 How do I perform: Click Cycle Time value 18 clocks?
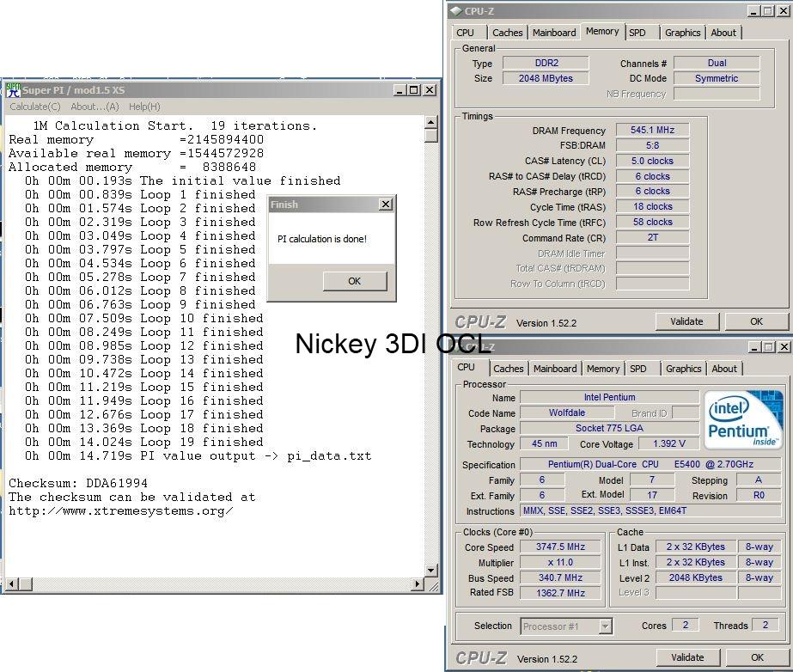click(652, 206)
